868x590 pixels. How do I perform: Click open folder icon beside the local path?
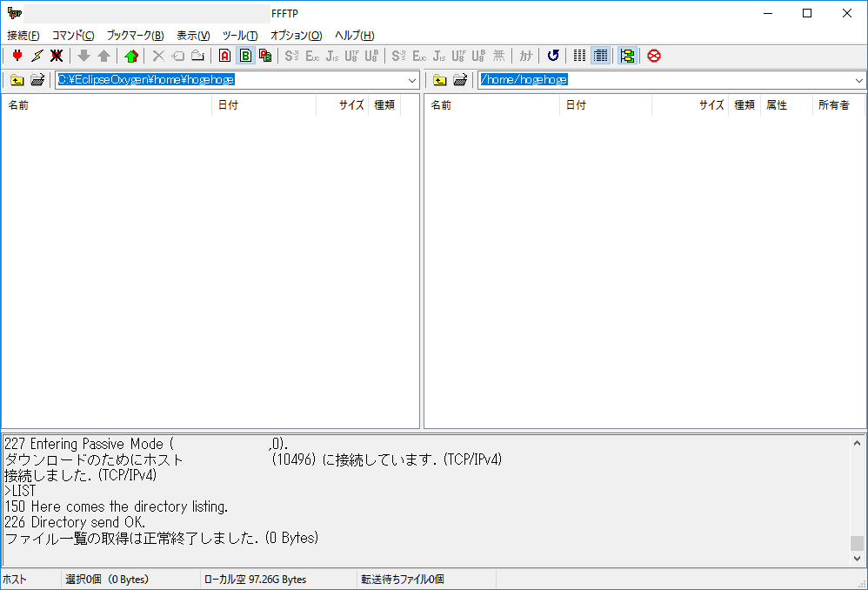coord(37,80)
